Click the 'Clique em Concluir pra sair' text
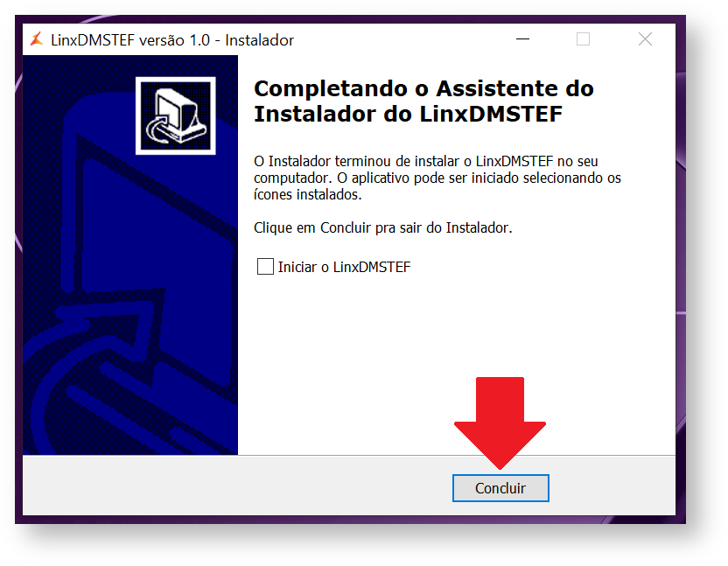The height and width of the screenshot is (566, 728). [x=382, y=227]
